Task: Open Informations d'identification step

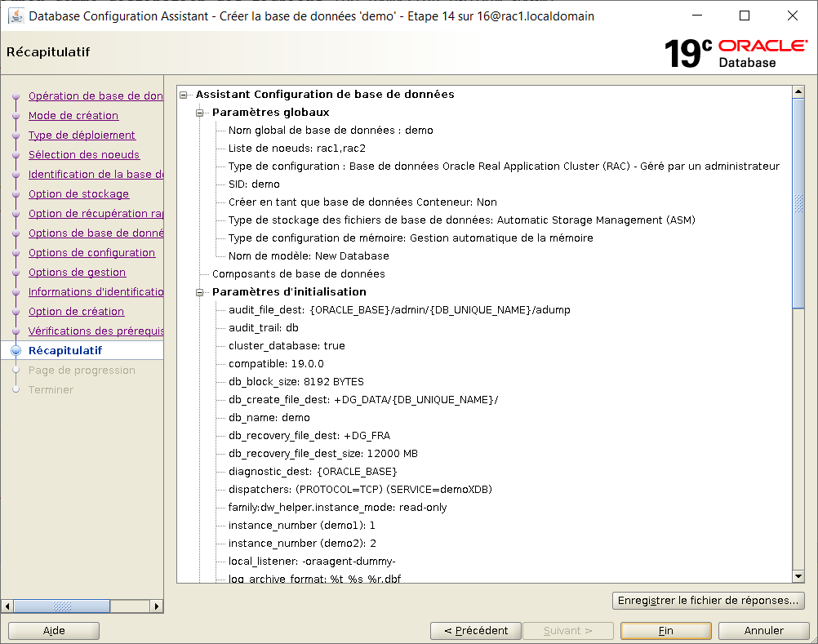Action: click(x=96, y=291)
